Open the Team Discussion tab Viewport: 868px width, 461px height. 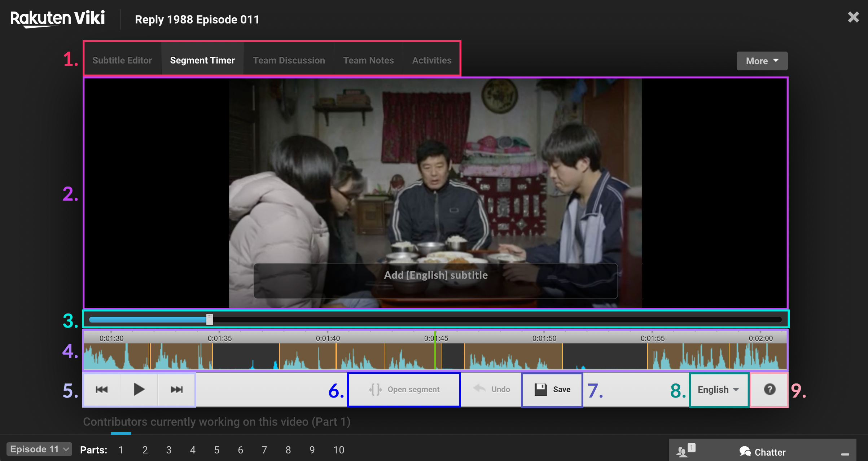click(289, 60)
